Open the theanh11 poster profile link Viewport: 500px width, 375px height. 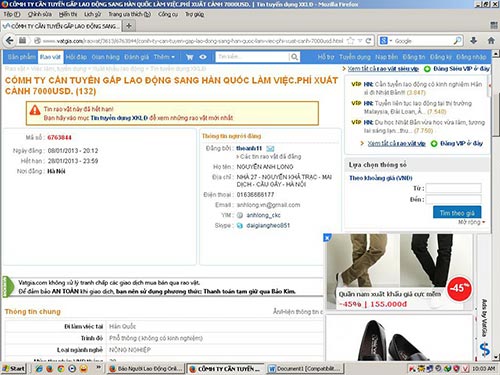pyautogui.click(x=249, y=148)
